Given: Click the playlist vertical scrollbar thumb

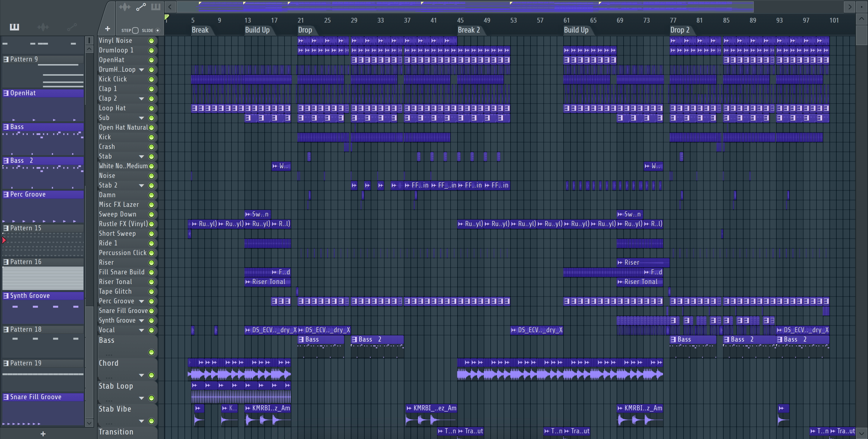Looking at the screenshot, I should pyautogui.click(x=862, y=35).
